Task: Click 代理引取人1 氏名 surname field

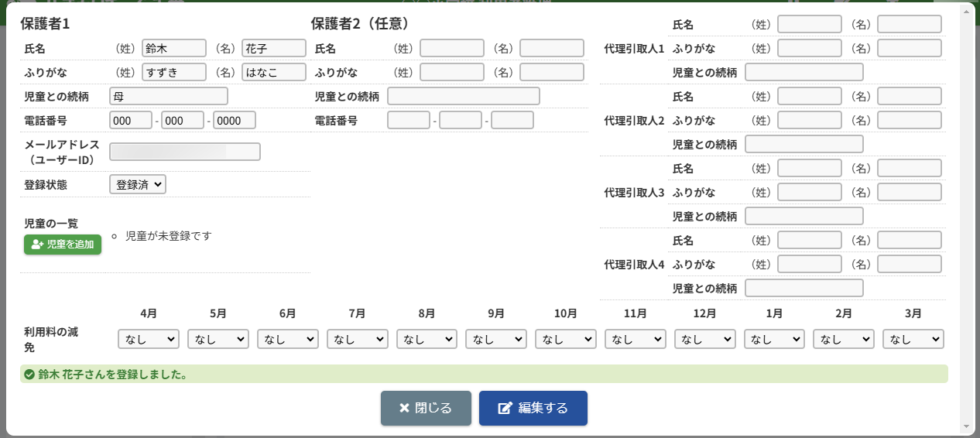Action: tap(809, 24)
